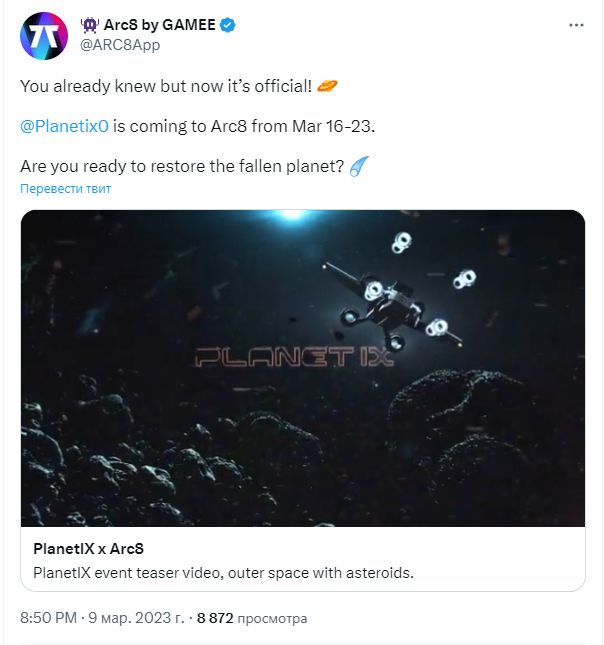View the 8 872 просмотра view count
Image resolution: width=604 pixels, height=645 pixels.
click(x=252, y=618)
